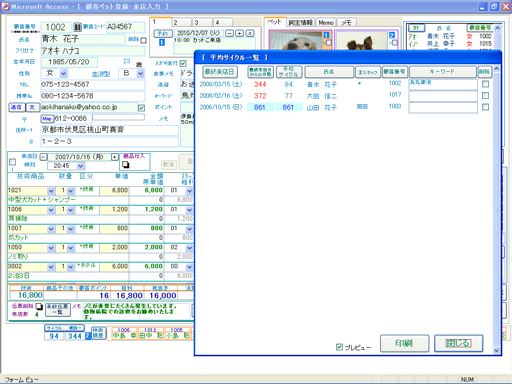Viewport: 512px width, 384px height.
Task: Click the next-day button after visit date
Action: (115, 157)
